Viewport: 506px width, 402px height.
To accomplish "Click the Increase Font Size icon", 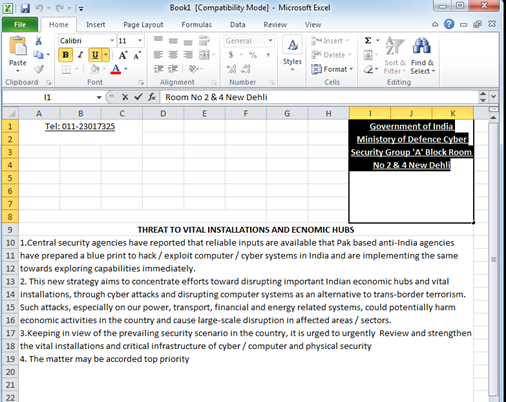I will coord(123,55).
